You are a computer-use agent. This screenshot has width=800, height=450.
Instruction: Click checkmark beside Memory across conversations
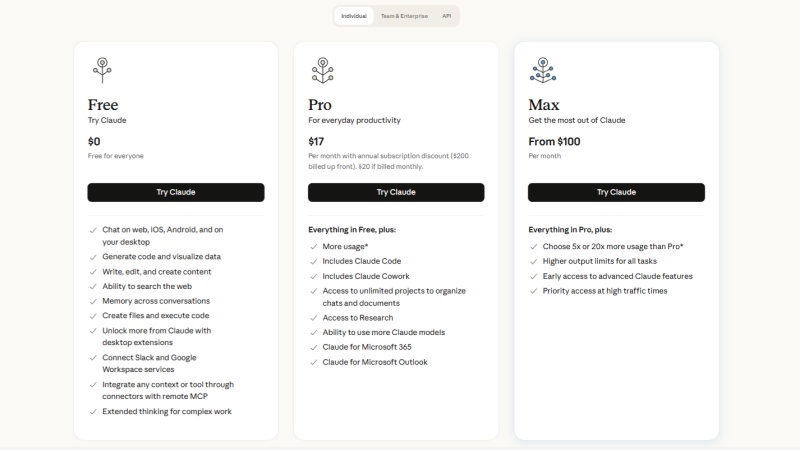(93, 302)
